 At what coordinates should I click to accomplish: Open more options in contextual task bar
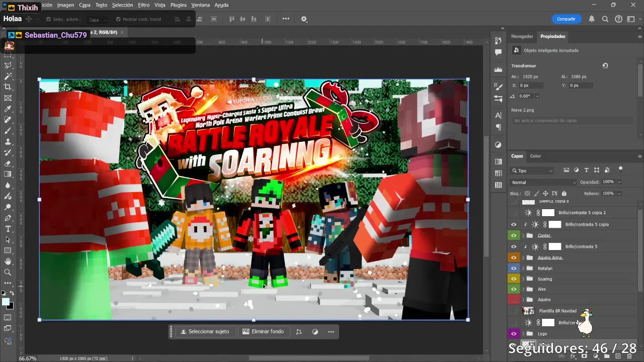pyautogui.click(x=331, y=332)
